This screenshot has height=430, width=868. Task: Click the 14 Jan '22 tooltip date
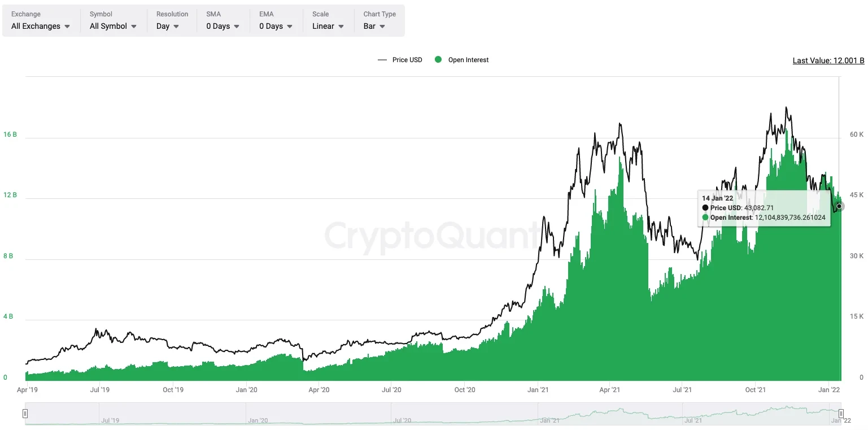tap(717, 198)
